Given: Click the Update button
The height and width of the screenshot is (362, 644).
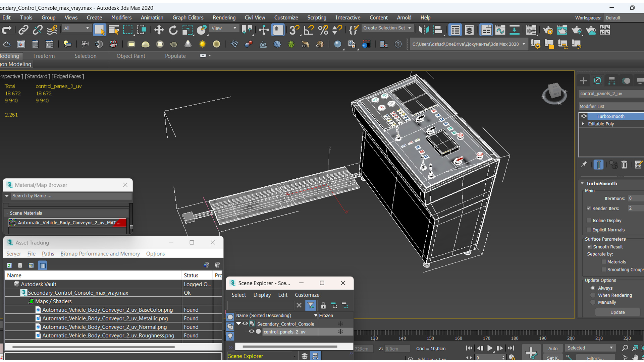Looking at the screenshot, I should (618, 312).
